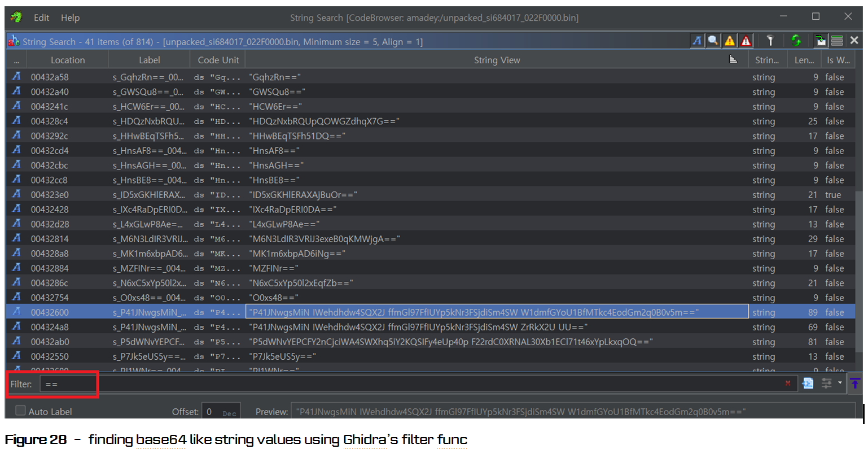
Task: Open the Edit menu
Action: (x=41, y=18)
